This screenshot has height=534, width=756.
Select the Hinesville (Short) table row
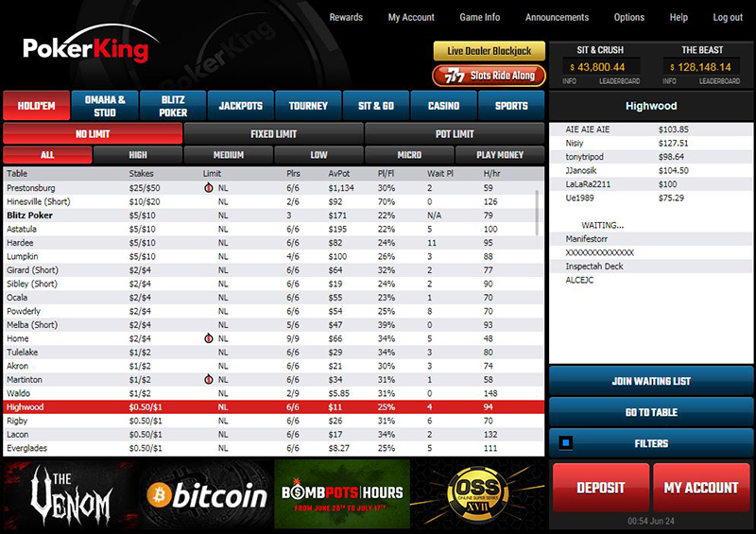[x=273, y=201]
